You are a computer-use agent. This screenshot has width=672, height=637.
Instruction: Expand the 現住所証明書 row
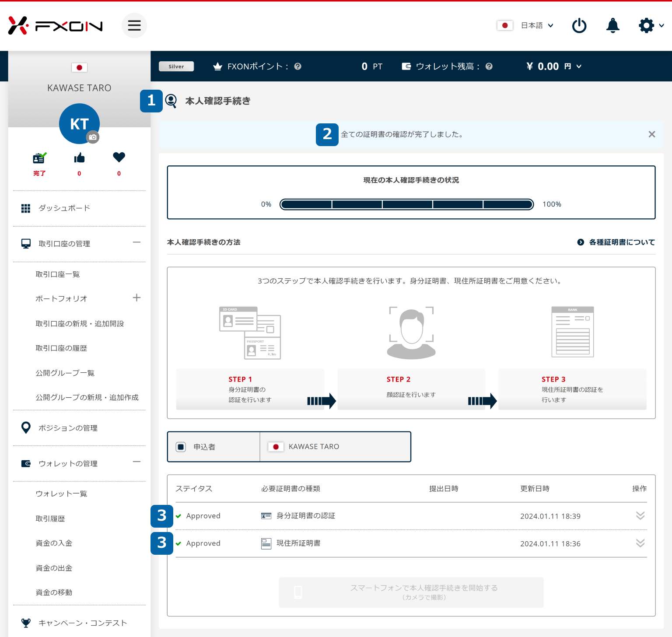pyautogui.click(x=640, y=543)
